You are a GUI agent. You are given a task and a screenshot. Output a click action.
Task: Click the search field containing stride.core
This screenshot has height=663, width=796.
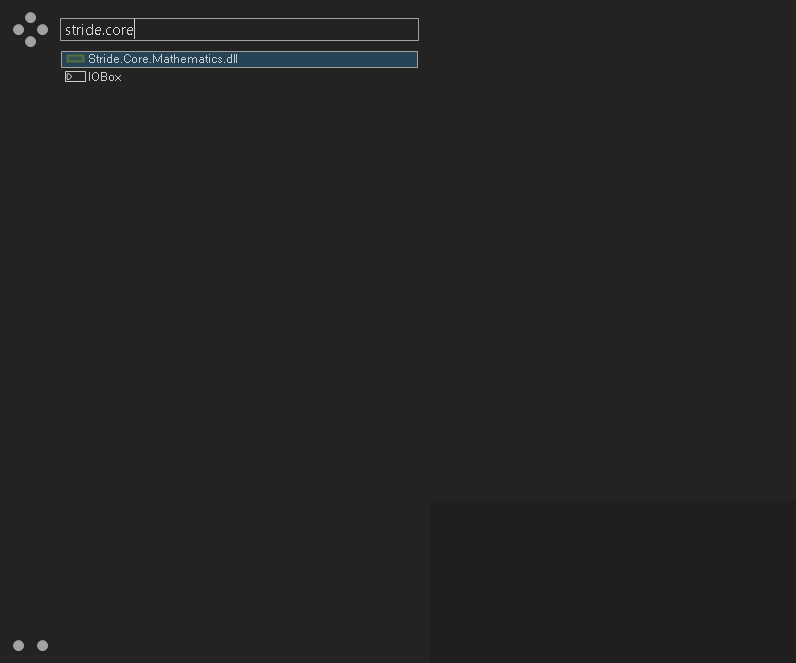pos(239,29)
